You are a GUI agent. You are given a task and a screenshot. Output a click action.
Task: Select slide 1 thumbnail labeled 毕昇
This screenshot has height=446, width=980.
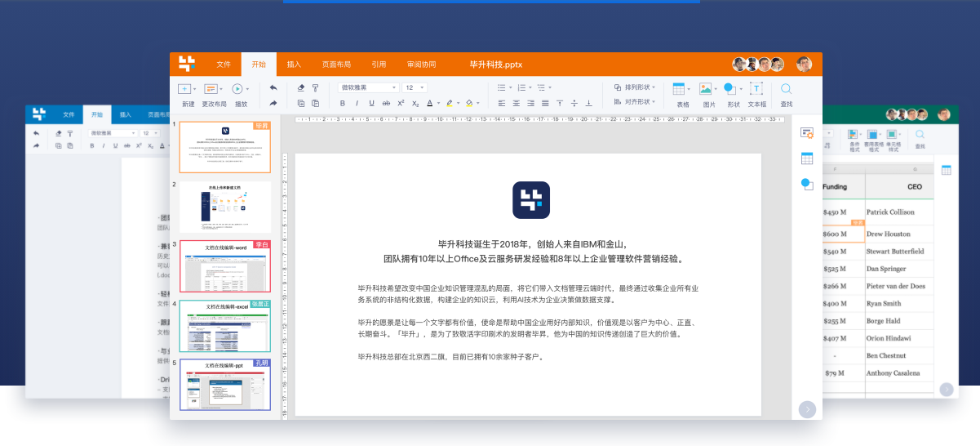click(225, 148)
